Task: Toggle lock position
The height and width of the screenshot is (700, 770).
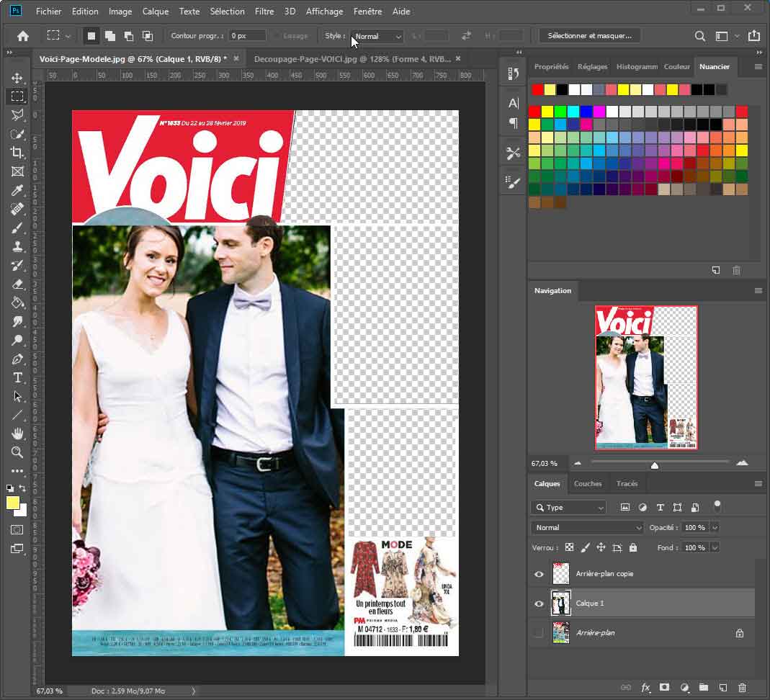Action: pos(601,547)
